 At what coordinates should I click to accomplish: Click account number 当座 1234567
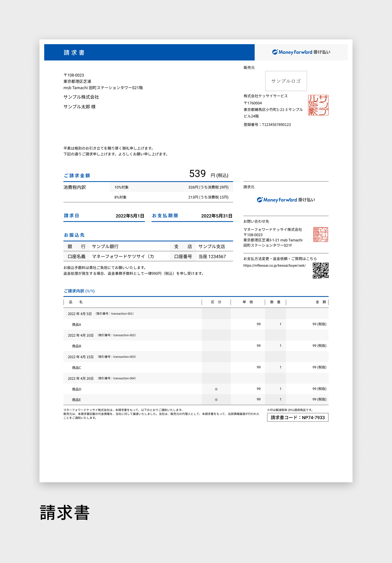coord(212,257)
